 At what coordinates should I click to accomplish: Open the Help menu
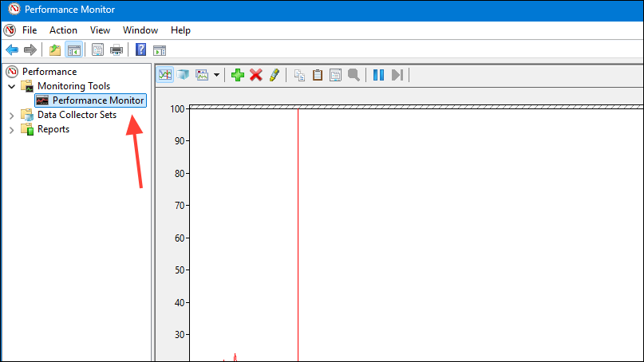(180, 30)
